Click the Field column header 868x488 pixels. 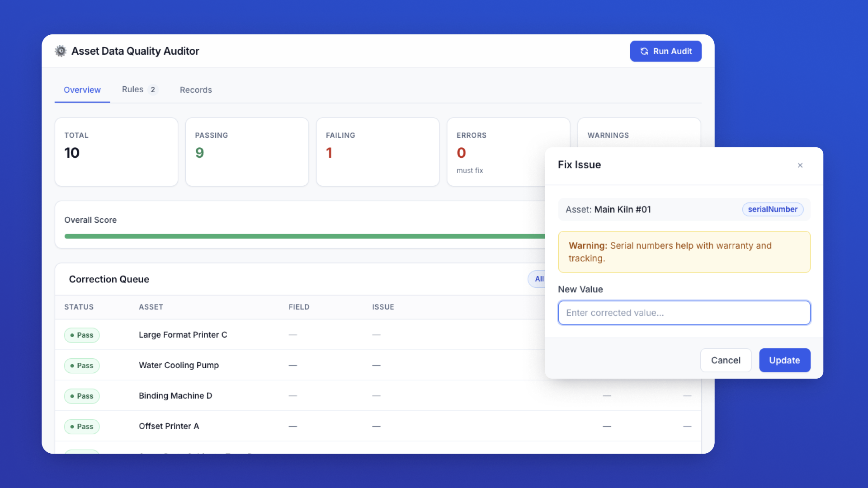pos(299,307)
